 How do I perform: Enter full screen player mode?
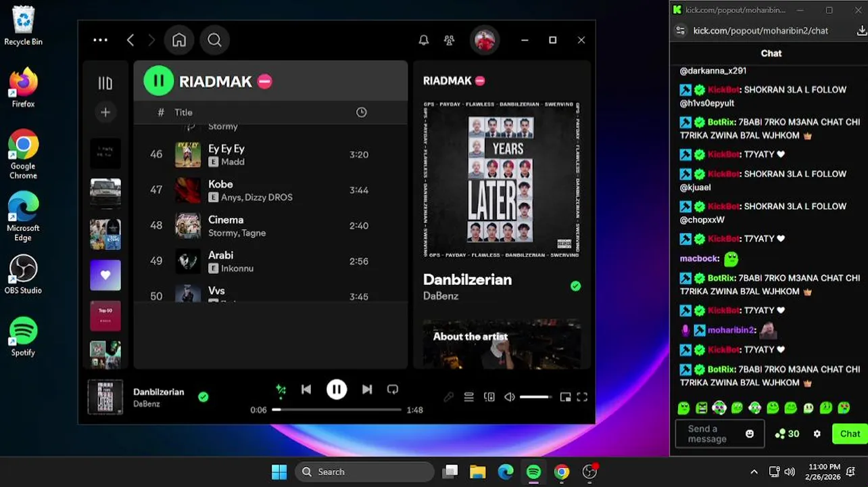(x=582, y=397)
